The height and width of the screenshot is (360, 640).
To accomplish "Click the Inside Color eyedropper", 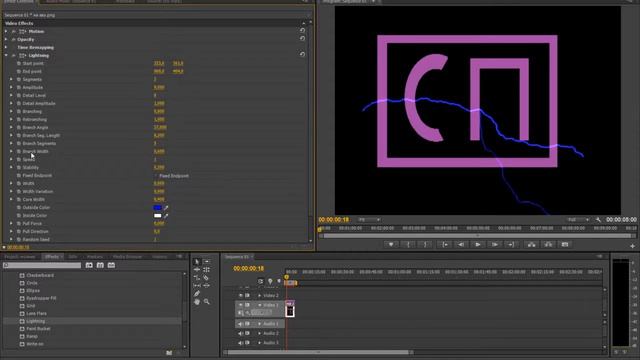I will [x=166, y=216].
